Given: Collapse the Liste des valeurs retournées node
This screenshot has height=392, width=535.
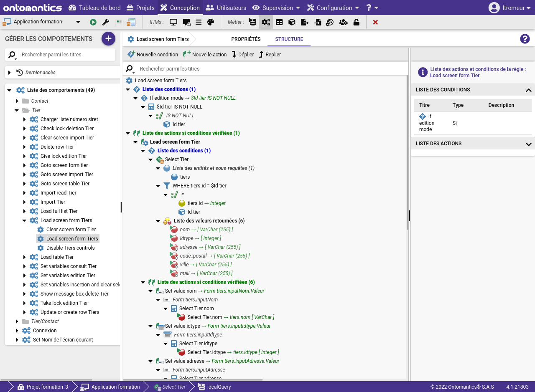Looking at the screenshot, I should tap(158, 221).
